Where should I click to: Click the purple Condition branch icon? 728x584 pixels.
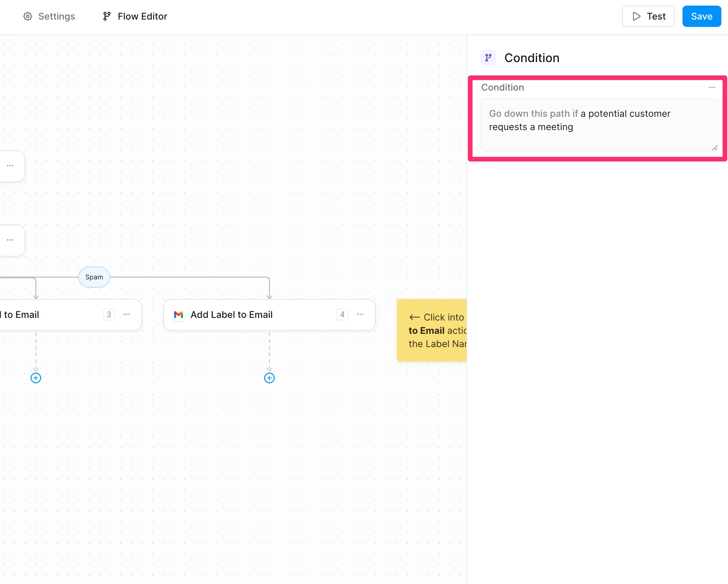tap(488, 58)
